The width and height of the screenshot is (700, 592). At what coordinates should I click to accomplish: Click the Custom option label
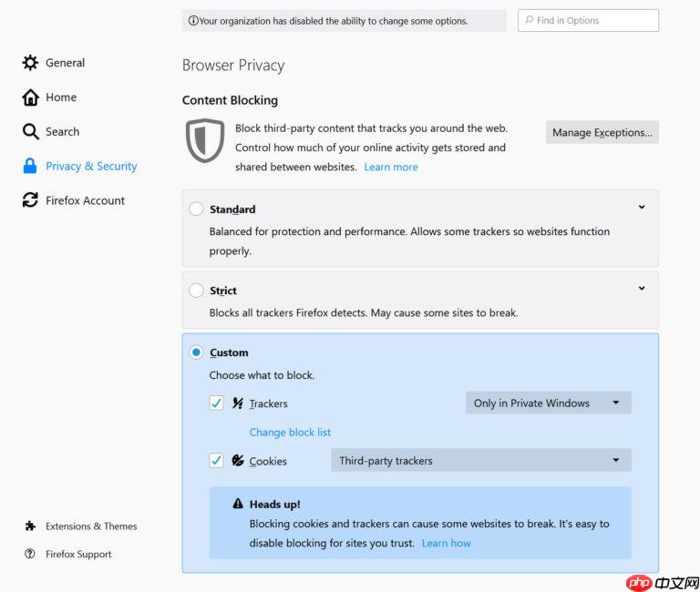(x=229, y=352)
